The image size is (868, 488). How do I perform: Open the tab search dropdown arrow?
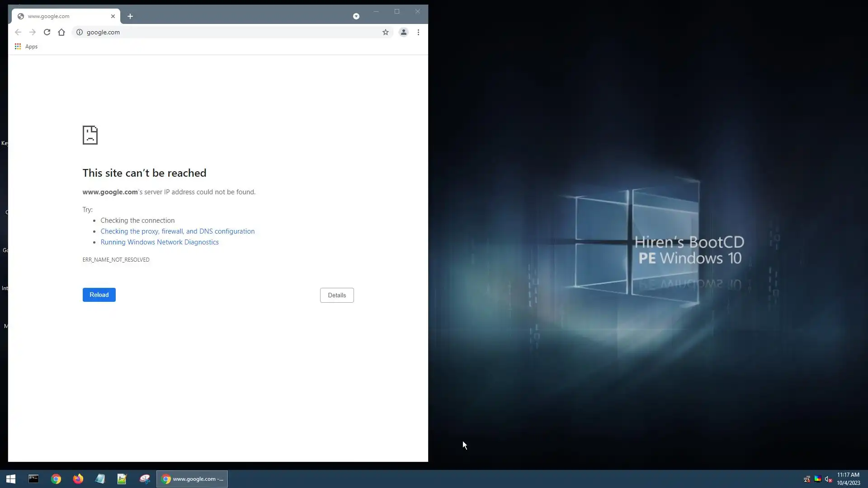point(356,16)
